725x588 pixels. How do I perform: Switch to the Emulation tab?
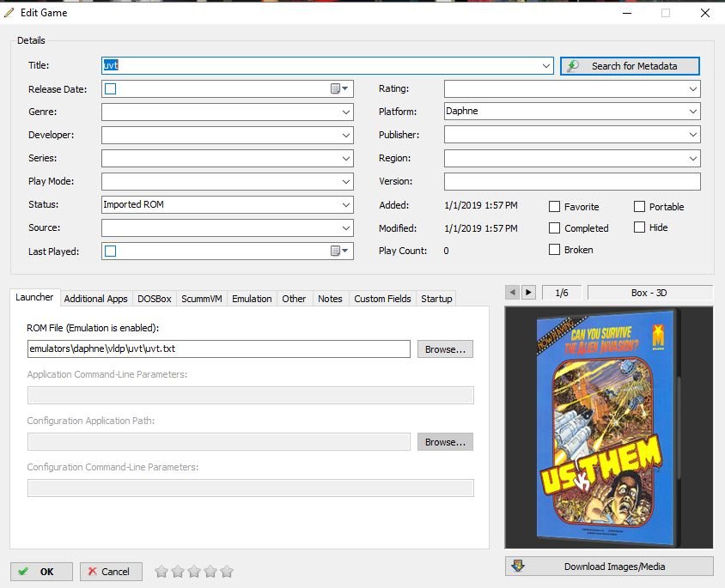click(252, 299)
